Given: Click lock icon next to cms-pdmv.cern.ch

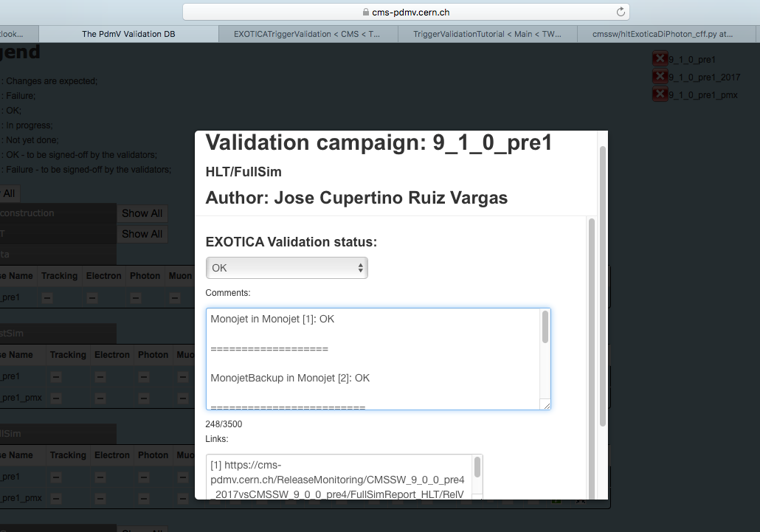Looking at the screenshot, I should pos(366,12).
